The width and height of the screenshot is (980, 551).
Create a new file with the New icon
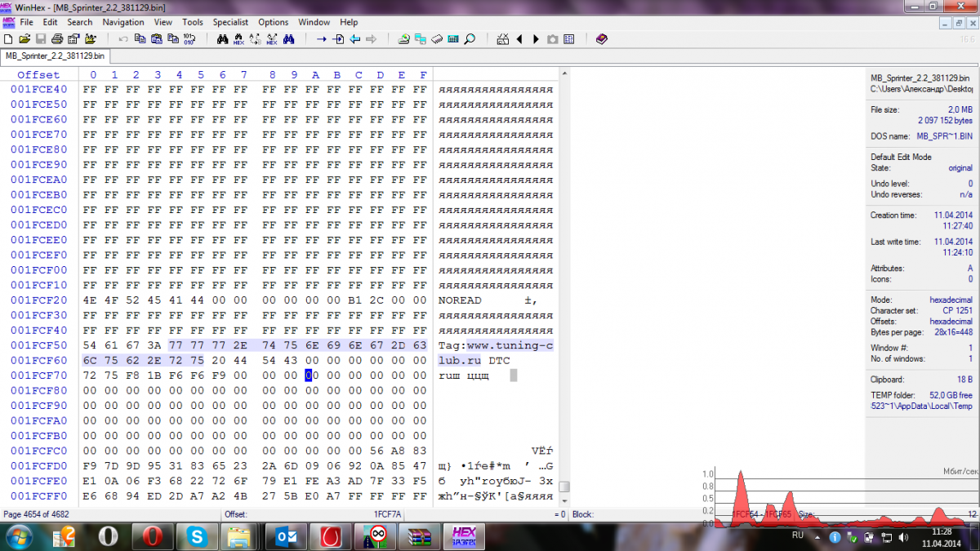[x=8, y=38]
